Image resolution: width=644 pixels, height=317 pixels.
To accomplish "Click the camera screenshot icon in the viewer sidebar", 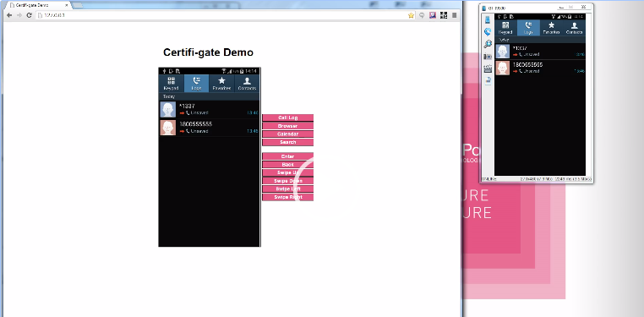I will coord(488,57).
